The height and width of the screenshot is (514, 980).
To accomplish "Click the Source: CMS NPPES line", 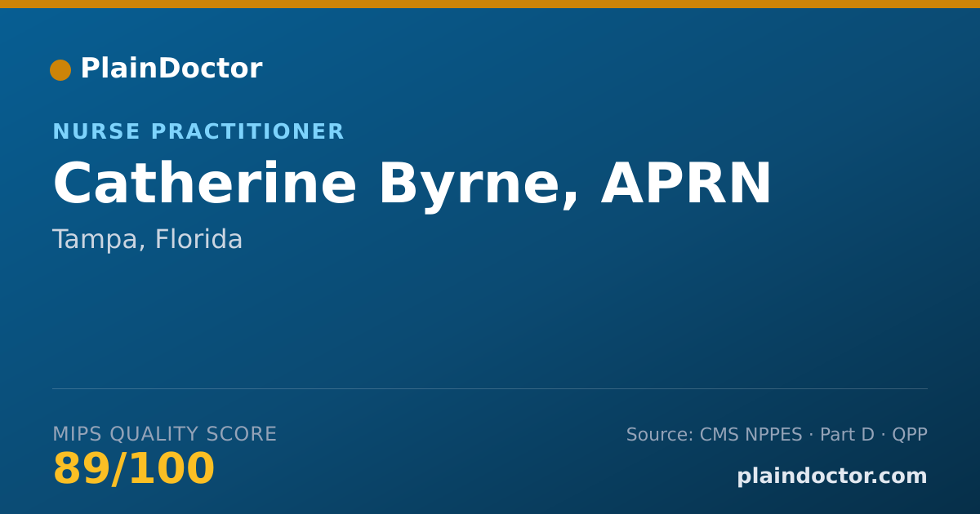I will tap(777, 435).
